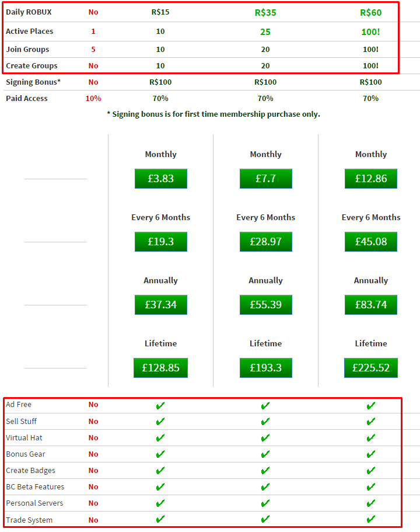
Task: Select the £55.39 Annually button
Action: click(266, 305)
